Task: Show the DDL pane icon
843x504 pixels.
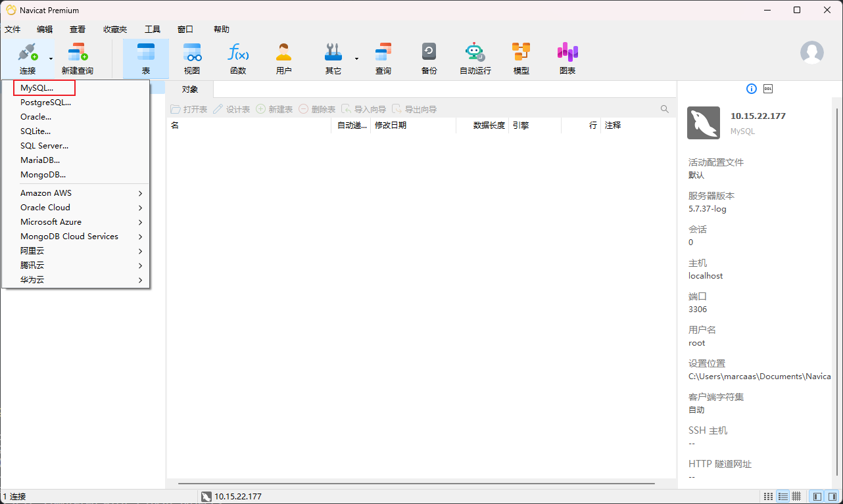Action: [x=767, y=89]
